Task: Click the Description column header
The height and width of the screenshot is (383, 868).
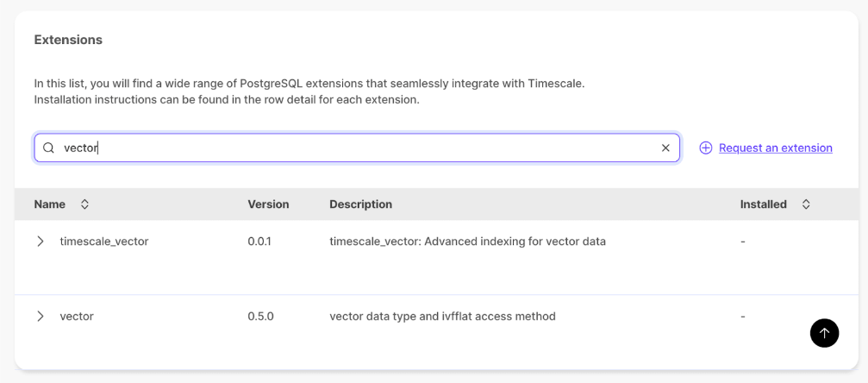Action: 360,204
